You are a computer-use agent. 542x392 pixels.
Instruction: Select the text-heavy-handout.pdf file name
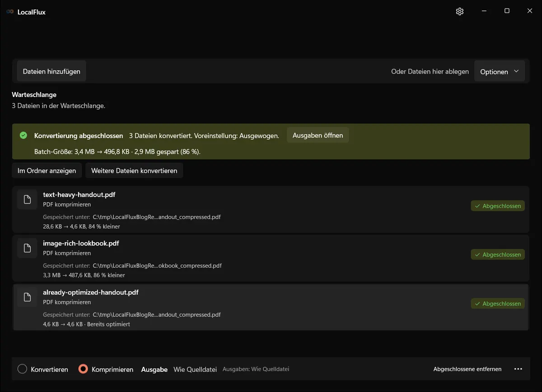pyautogui.click(x=79, y=194)
